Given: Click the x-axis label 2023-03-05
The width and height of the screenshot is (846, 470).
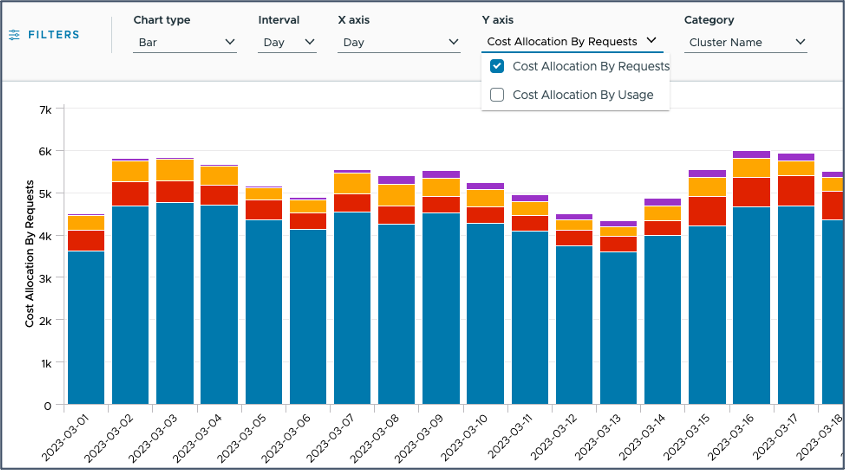Looking at the screenshot, I should coord(242,438).
